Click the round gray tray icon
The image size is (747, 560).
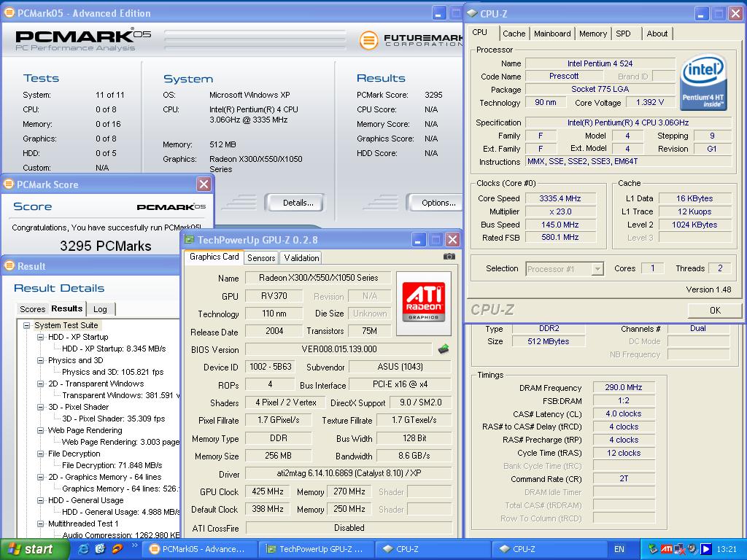point(693,549)
